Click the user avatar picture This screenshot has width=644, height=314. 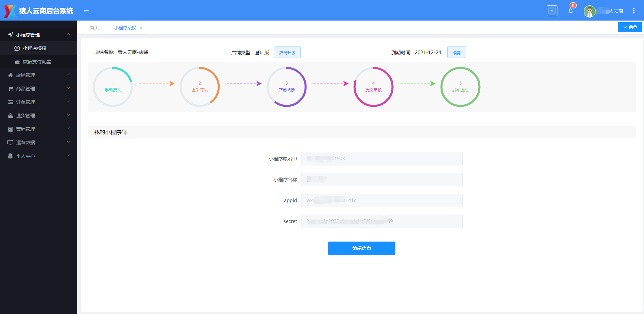(x=589, y=11)
